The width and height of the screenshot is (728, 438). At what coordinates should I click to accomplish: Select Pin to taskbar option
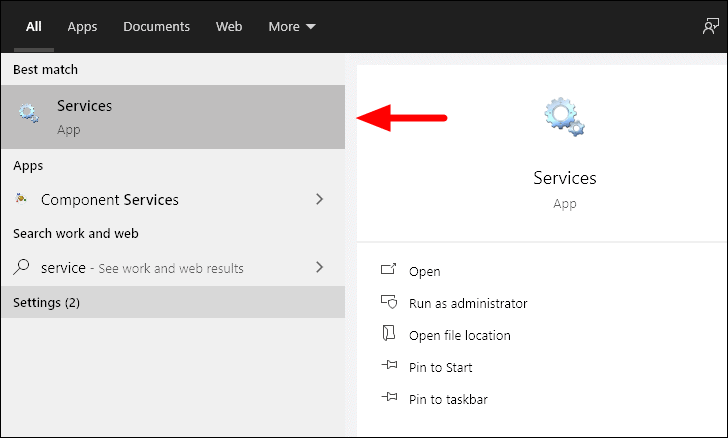click(x=448, y=399)
